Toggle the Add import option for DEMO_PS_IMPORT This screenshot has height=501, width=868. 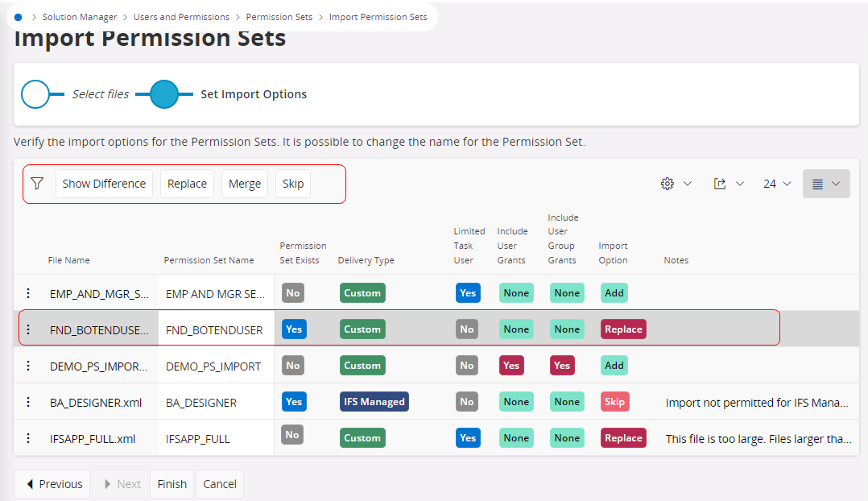tap(614, 365)
